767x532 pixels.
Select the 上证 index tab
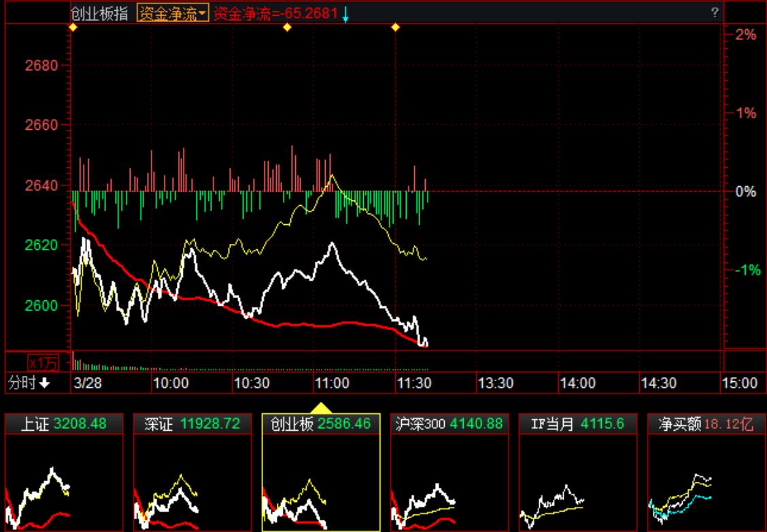click(64, 424)
